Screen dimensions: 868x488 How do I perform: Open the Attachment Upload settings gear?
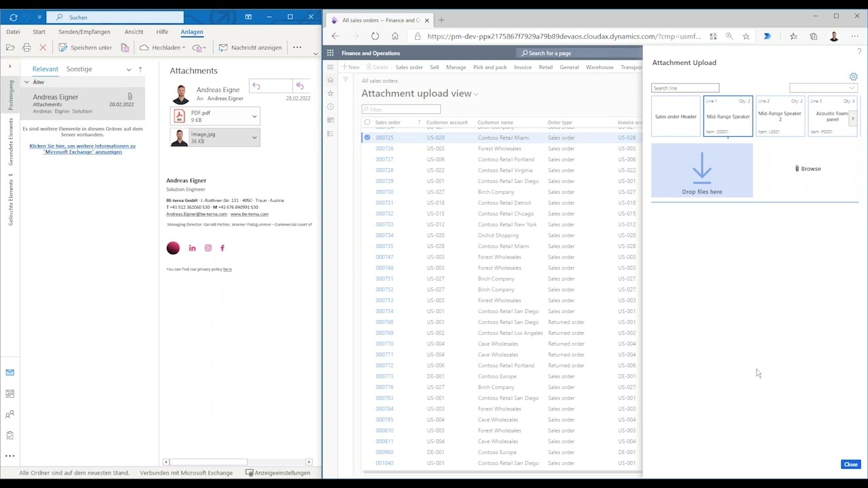(854, 77)
